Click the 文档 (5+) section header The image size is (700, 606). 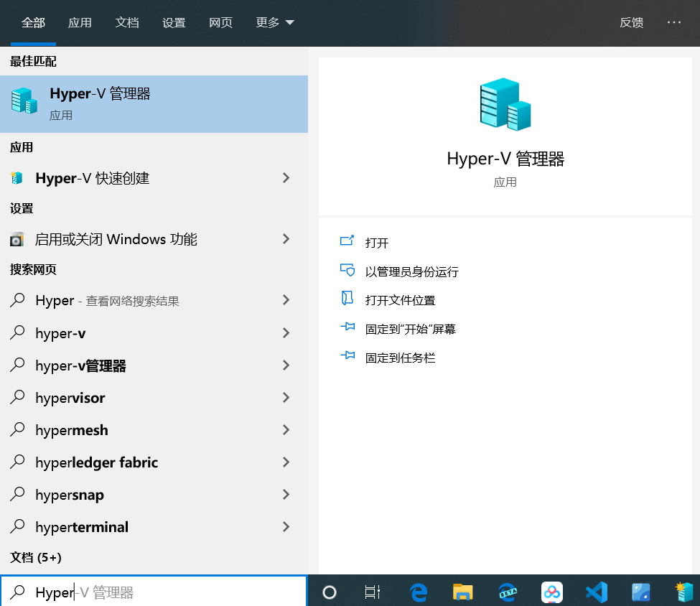pyautogui.click(x=36, y=557)
